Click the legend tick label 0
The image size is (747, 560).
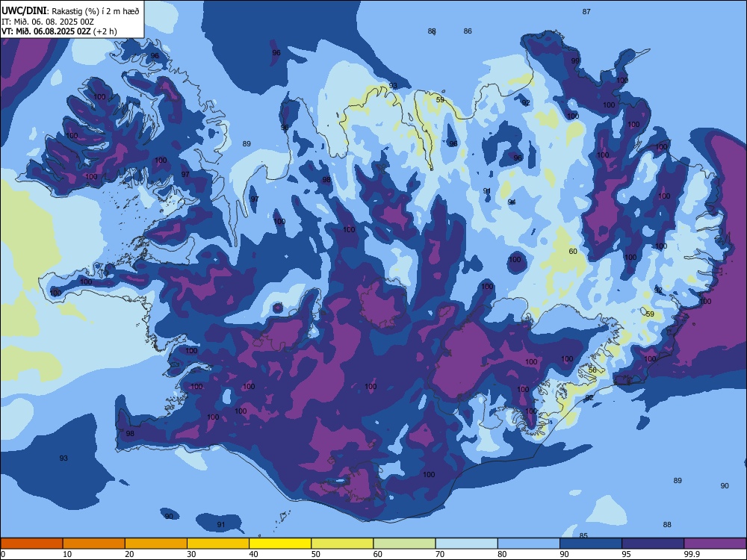2,554
